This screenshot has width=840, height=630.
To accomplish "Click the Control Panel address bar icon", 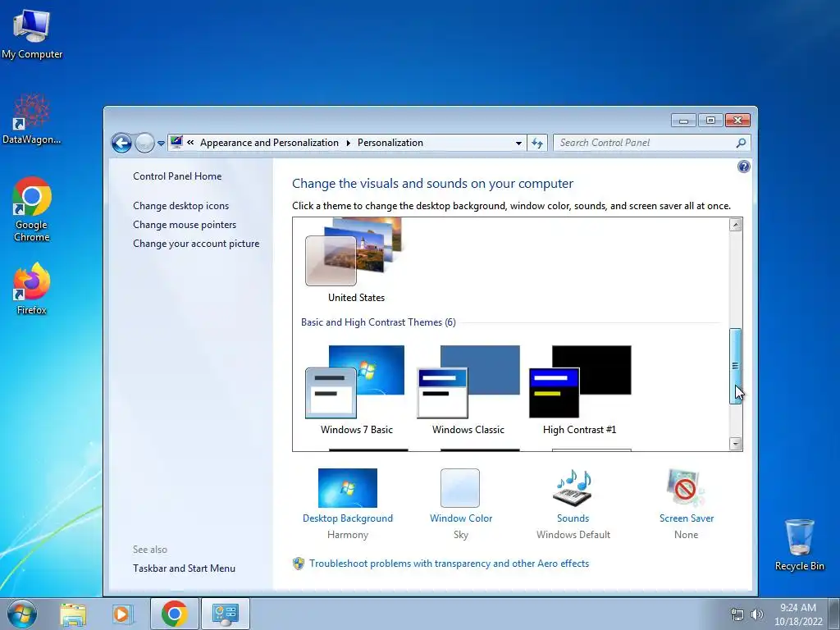I will [x=176, y=143].
